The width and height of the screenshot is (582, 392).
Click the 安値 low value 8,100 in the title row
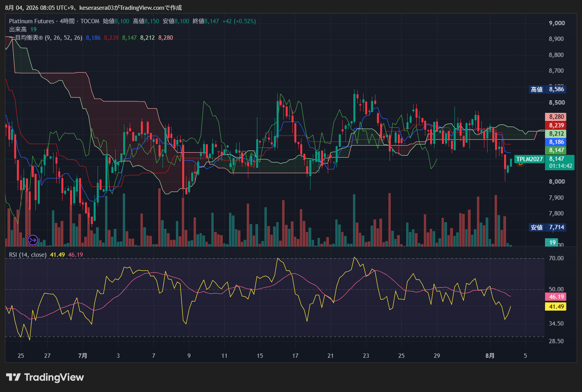click(x=182, y=21)
